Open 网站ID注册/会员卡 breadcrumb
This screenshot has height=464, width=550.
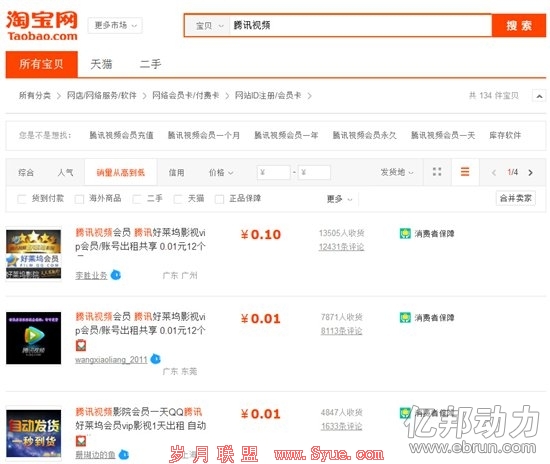(x=268, y=95)
